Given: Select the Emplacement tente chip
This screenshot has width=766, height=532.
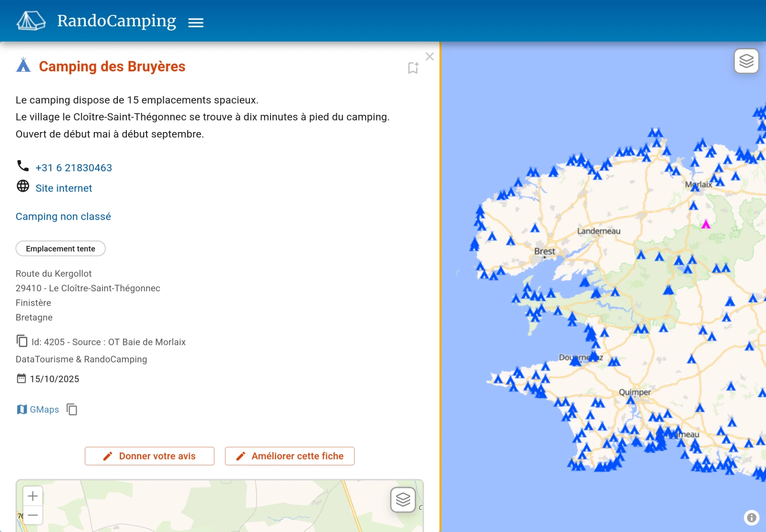Looking at the screenshot, I should (x=60, y=249).
